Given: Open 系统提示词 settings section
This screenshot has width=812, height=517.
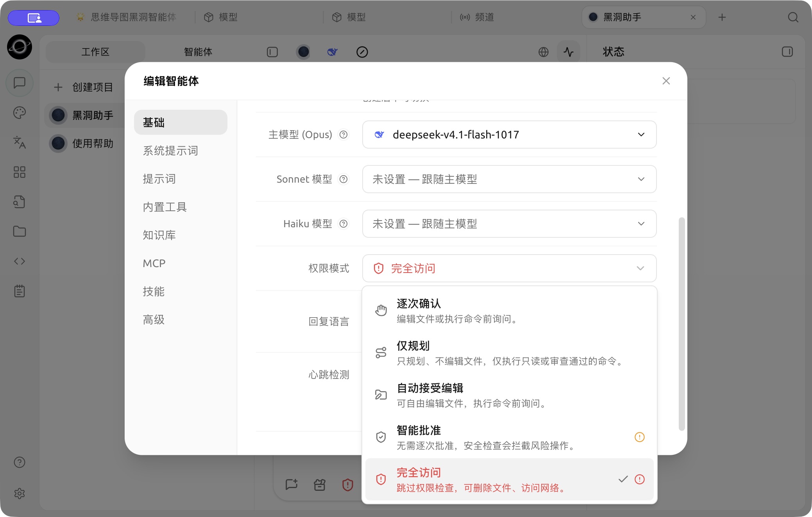Looking at the screenshot, I should tap(181, 151).
